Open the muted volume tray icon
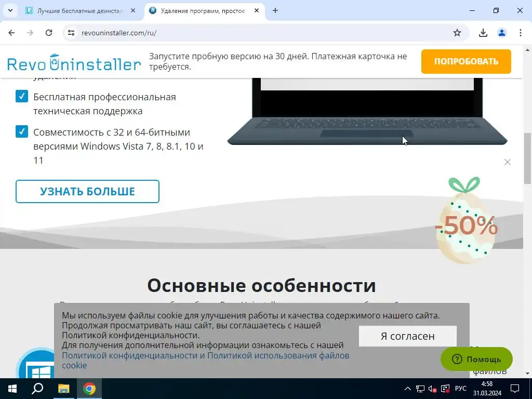532x399 pixels. pos(432,389)
